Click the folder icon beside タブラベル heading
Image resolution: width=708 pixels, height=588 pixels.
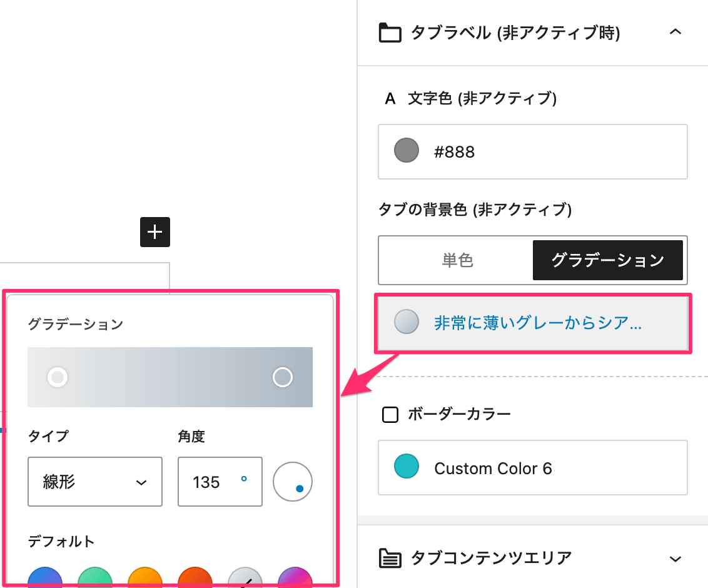(390, 33)
